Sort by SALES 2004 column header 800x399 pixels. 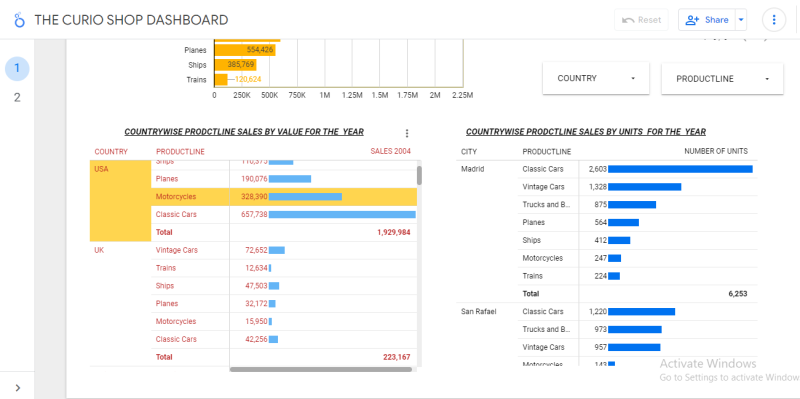pos(390,152)
